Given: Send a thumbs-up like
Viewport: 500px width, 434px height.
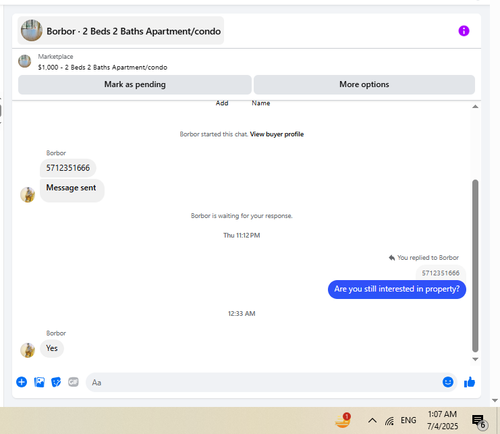Looking at the screenshot, I should [469, 382].
